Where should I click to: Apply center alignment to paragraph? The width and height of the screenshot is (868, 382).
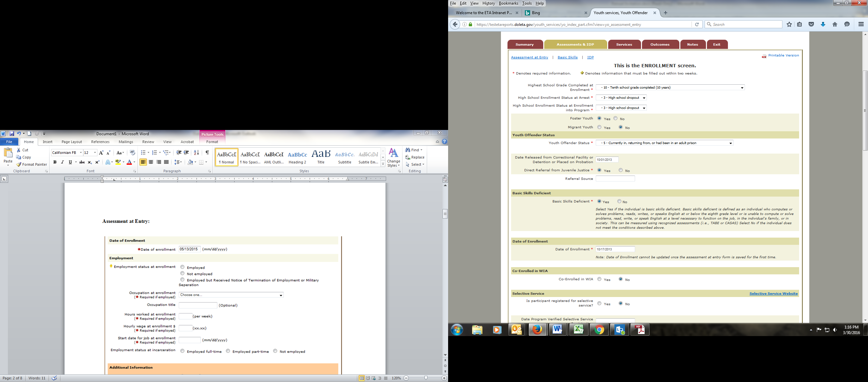pos(151,162)
